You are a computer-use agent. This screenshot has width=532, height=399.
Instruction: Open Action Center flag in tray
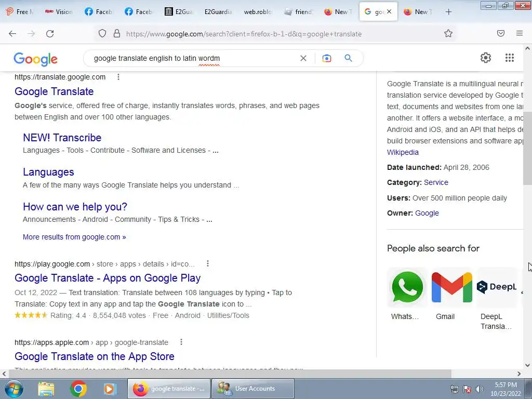(467, 389)
